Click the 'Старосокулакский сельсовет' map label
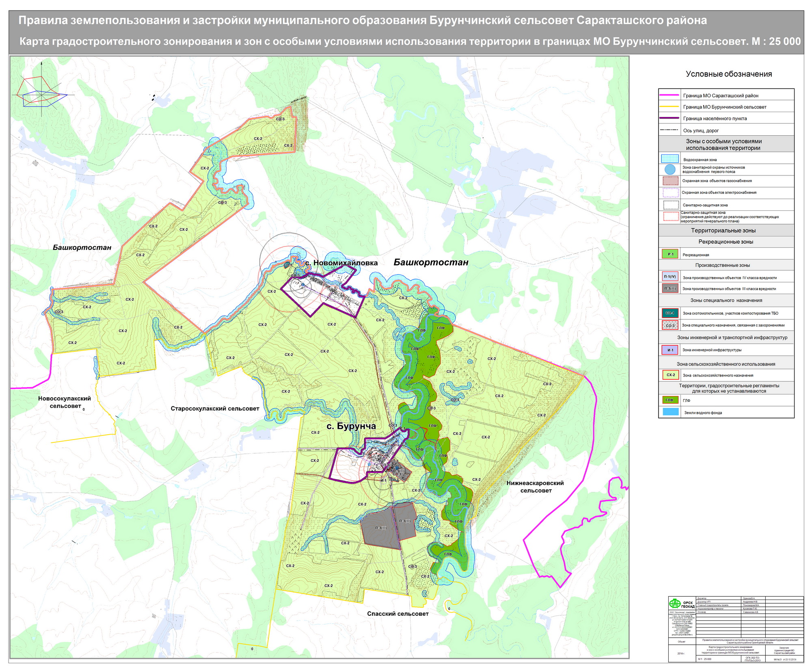 [215, 409]
